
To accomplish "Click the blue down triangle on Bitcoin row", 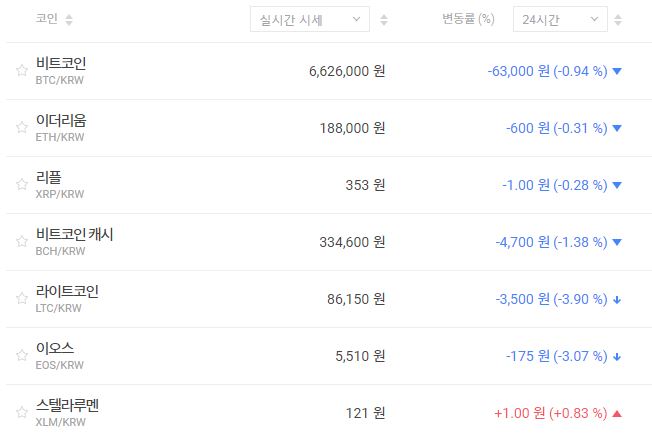I will 617,71.
